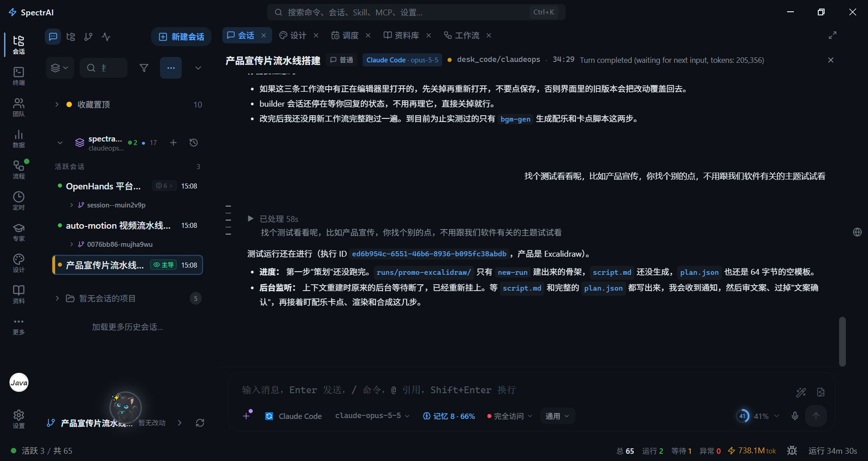The height and width of the screenshot is (461, 868).
Task: Click the microphone voice input icon
Action: 795,416
